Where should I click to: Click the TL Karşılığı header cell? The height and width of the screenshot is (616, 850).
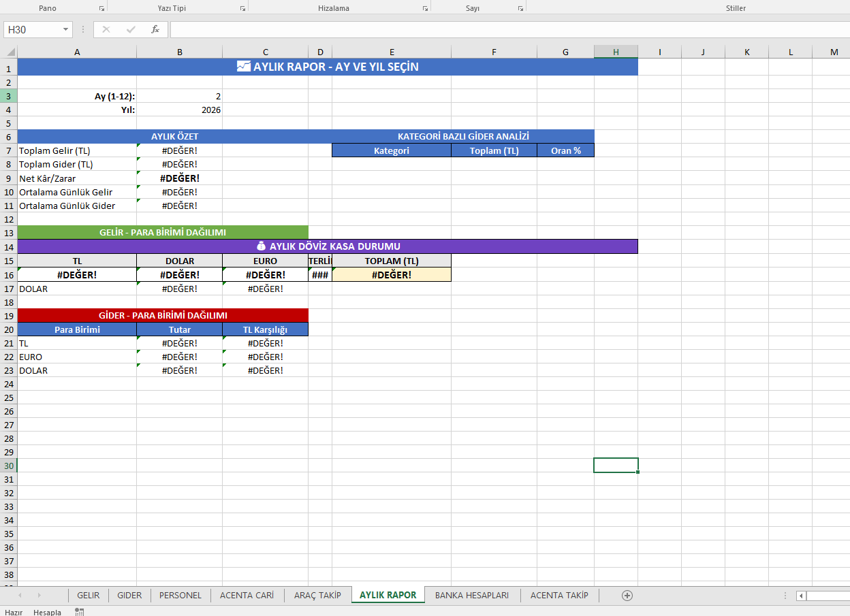click(265, 329)
